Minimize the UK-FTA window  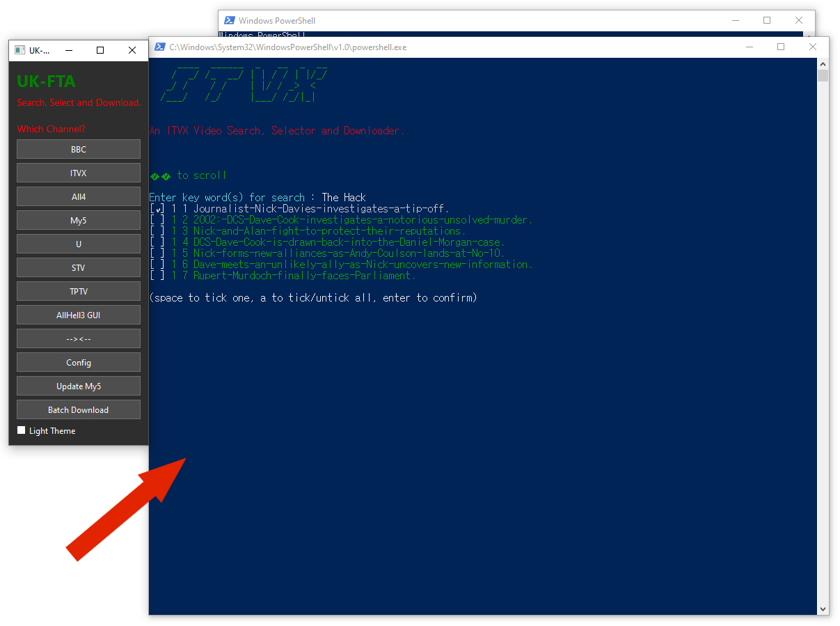68,50
